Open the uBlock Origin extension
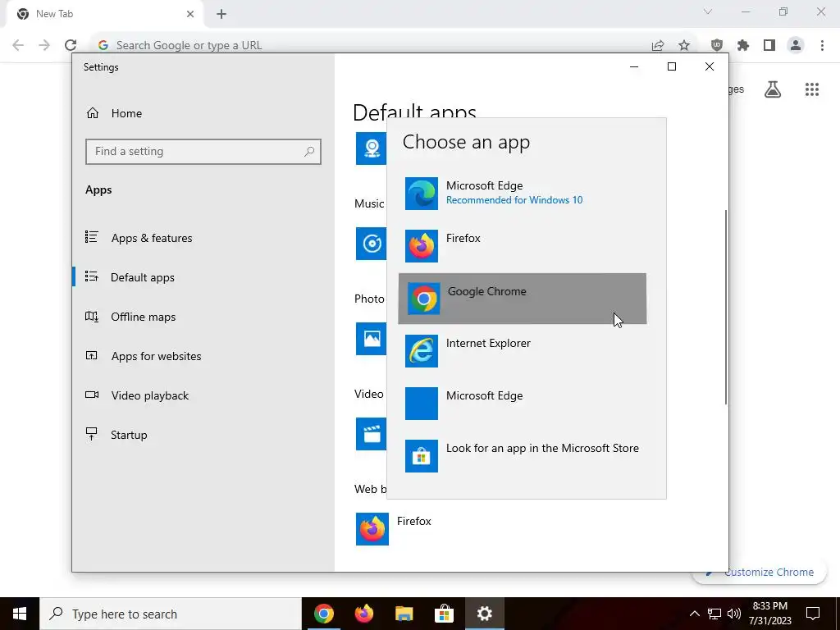The image size is (840, 630). [x=717, y=45]
